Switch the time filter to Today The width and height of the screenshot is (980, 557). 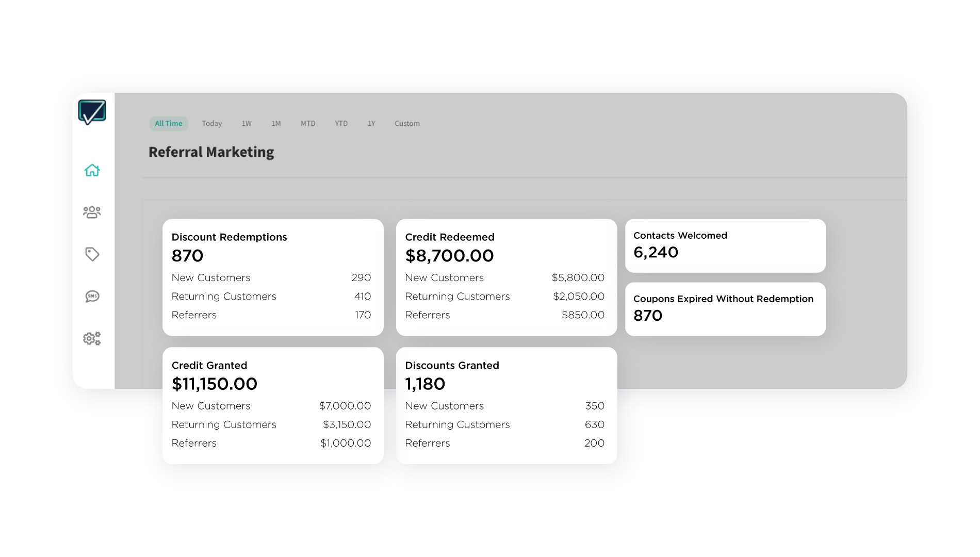(x=211, y=123)
